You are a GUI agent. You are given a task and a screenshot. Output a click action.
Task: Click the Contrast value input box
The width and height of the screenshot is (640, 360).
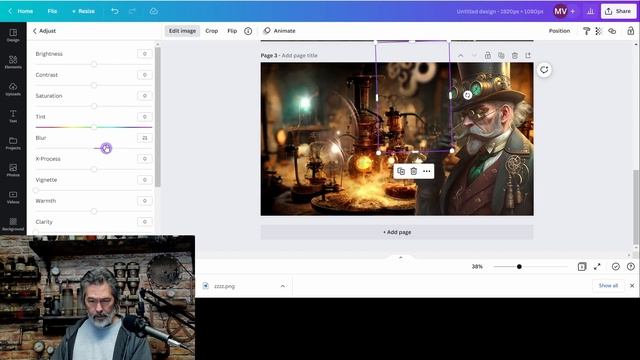(144, 75)
